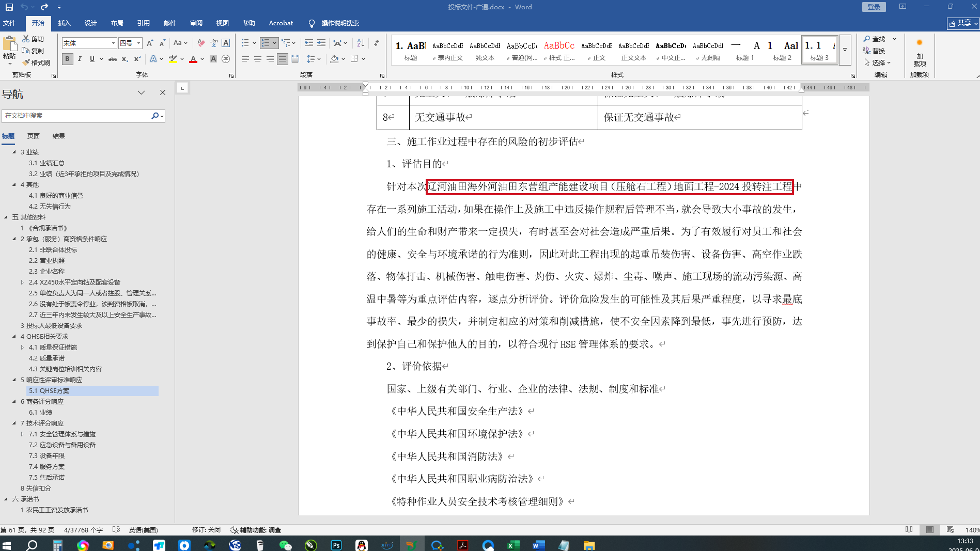The height and width of the screenshot is (551, 980).
Task: Apply the red font color
Action: pyautogui.click(x=193, y=59)
